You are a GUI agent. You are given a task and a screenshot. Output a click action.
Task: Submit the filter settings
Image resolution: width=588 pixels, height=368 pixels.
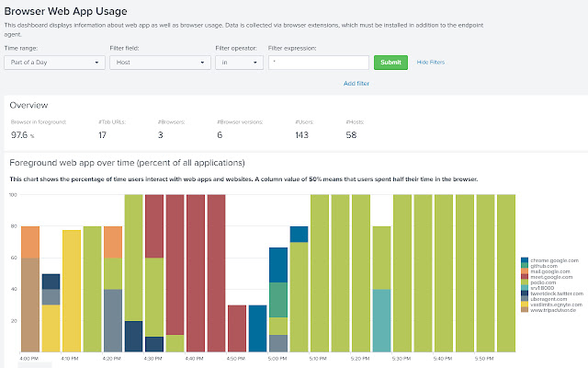(390, 63)
